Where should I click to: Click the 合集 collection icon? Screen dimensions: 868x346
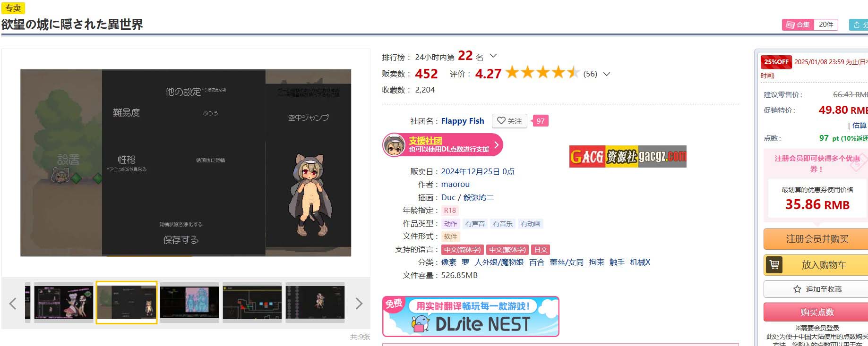(790, 25)
